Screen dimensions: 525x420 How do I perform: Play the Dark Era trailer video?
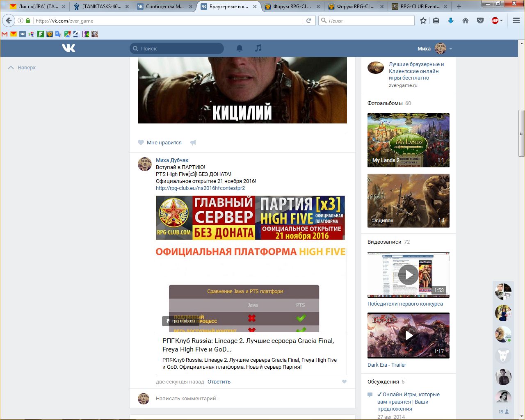[x=409, y=336]
